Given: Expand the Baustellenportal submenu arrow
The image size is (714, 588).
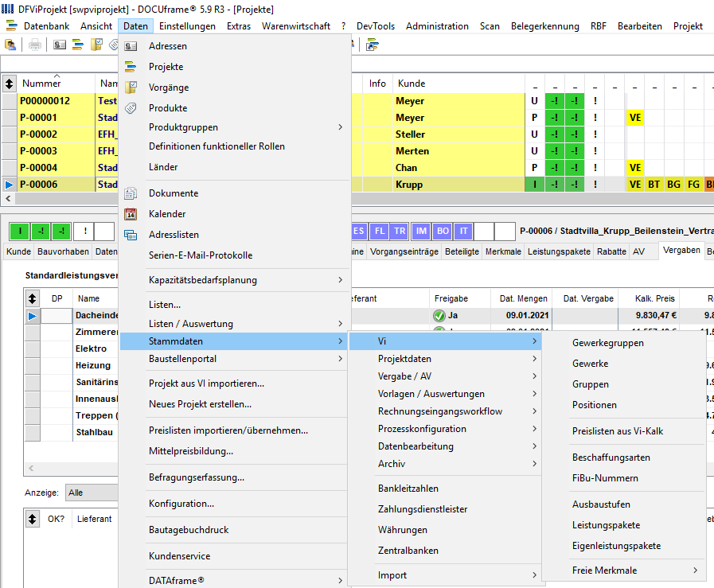Looking at the screenshot, I should coord(340,359).
